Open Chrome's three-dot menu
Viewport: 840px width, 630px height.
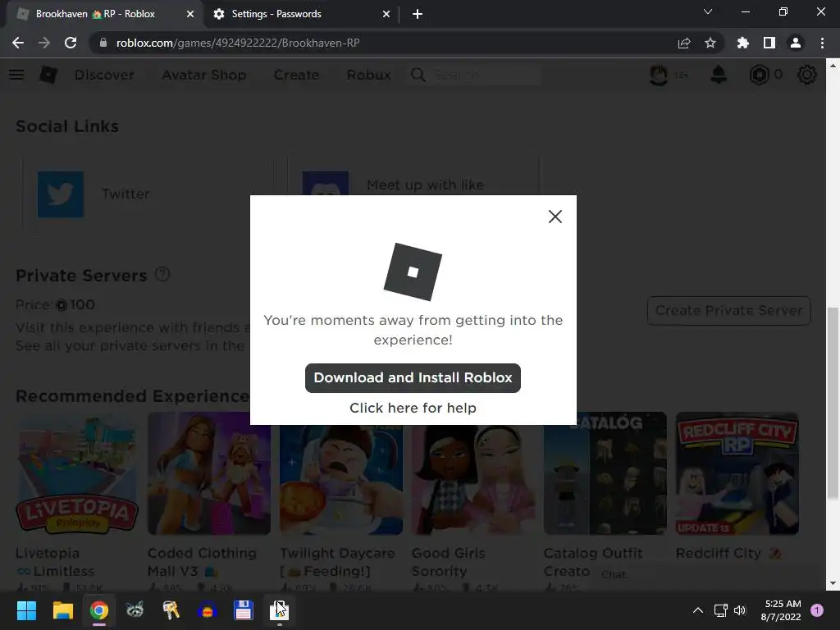pyautogui.click(x=822, y=43)
